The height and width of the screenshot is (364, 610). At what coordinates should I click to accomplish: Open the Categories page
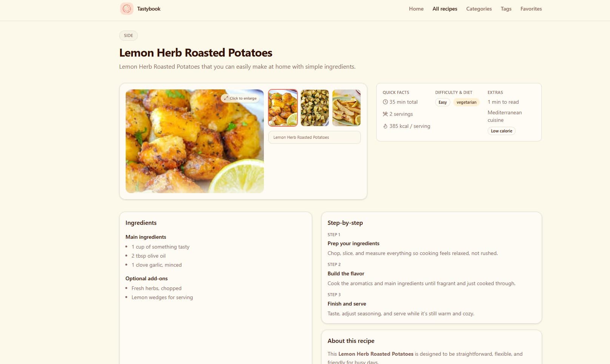pos(478,9)
